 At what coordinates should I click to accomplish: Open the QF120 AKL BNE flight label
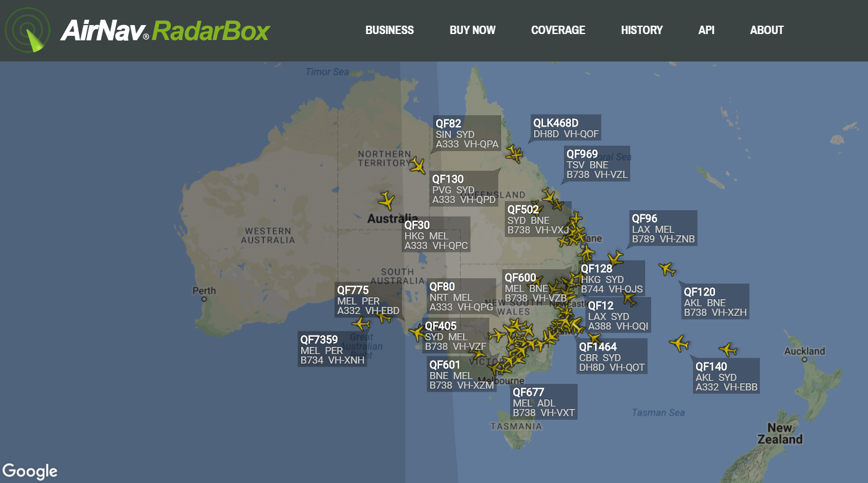[716, 302]
